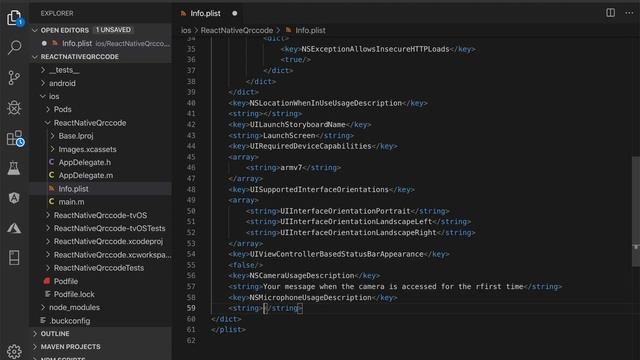This screenshot has width=640, height=360.
Task: Open the Explorer view in activity bar
Action: point(14,18)
